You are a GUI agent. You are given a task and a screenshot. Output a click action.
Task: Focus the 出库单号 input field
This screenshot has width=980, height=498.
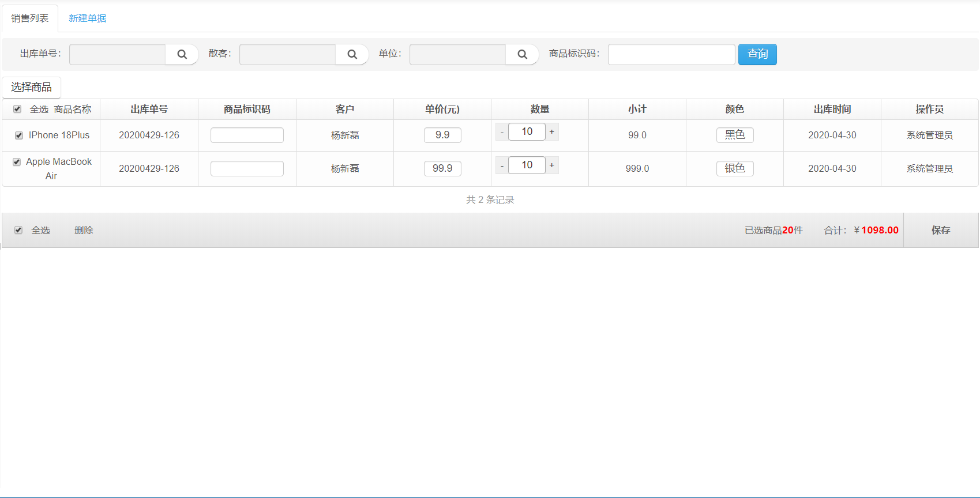click(117, 54)
